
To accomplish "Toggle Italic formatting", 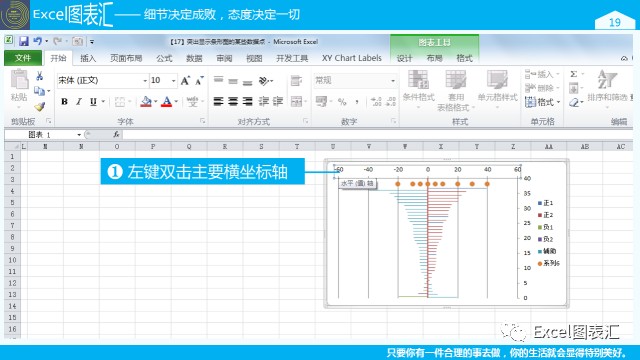I will click(x=79, y=101).
